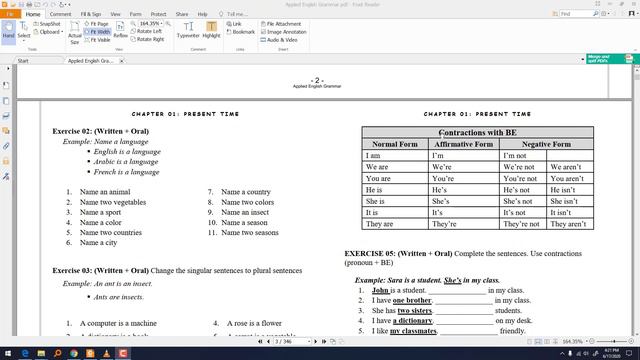640x360 pixels.
Task: Open the Share ribbon tab
Action: (182, 14)
